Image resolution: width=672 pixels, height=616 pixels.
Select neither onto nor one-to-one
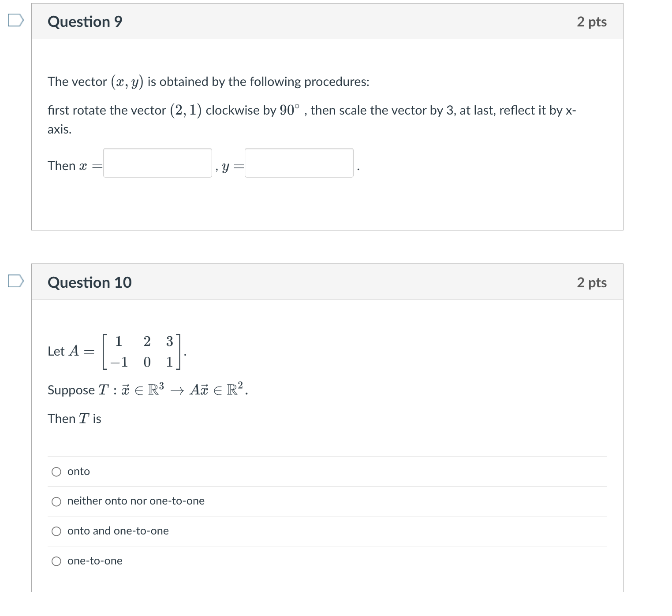tap(56, 501)
